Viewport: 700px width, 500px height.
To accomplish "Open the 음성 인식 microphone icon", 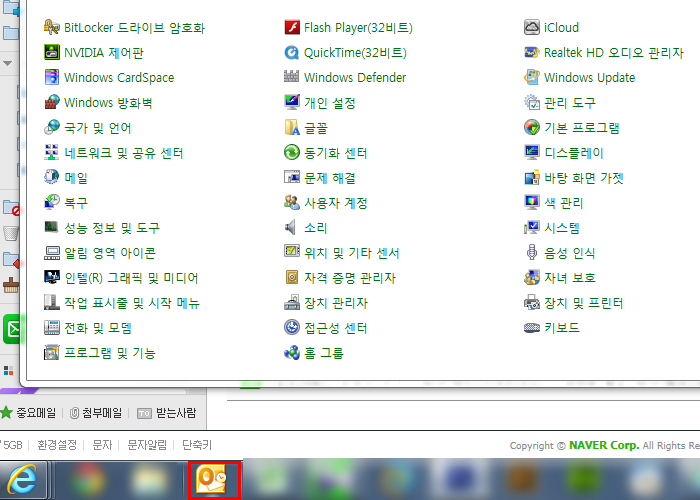I will coord(532,253).
